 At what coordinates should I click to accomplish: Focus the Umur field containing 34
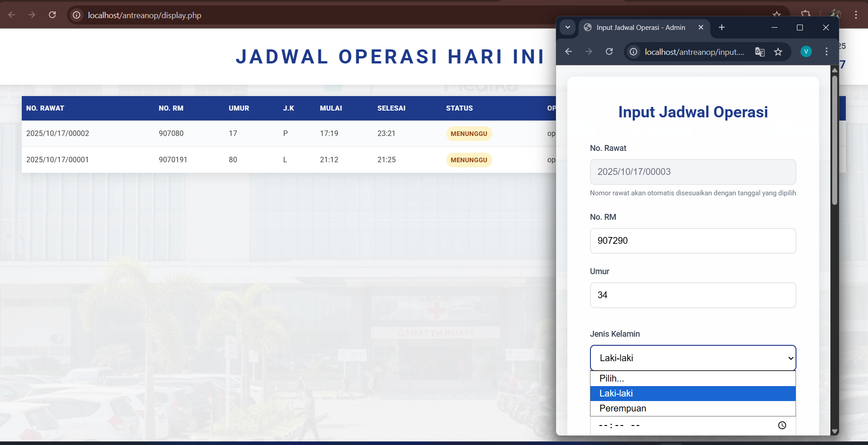point(692,295)
